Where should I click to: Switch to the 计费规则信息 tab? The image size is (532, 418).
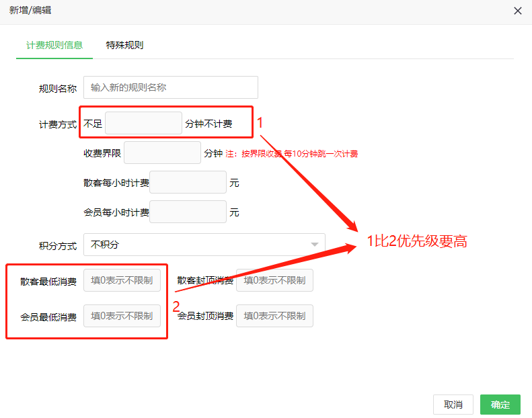[54, 45]
